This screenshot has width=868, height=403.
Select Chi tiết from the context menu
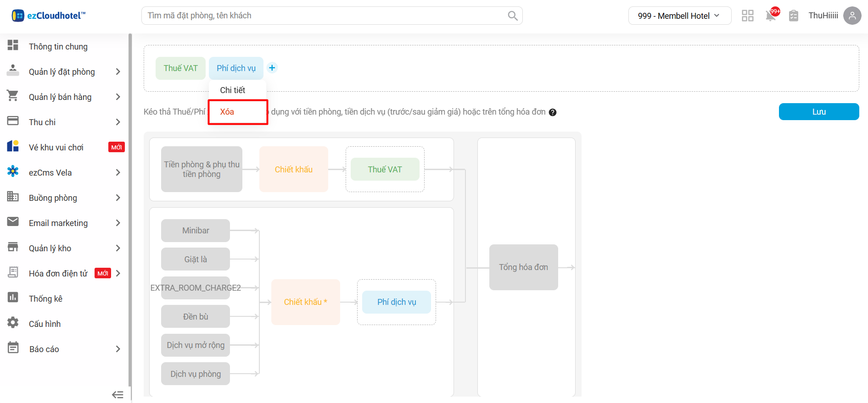232,90
